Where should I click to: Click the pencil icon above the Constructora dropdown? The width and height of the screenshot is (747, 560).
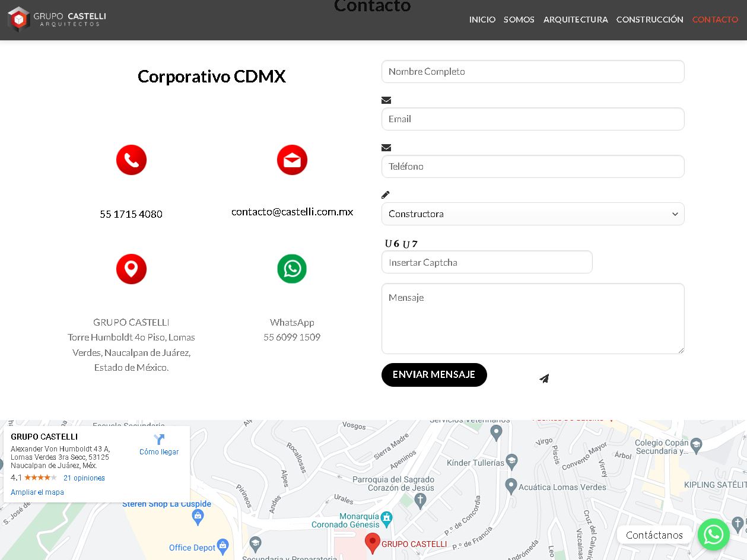[x=386, y=195]
